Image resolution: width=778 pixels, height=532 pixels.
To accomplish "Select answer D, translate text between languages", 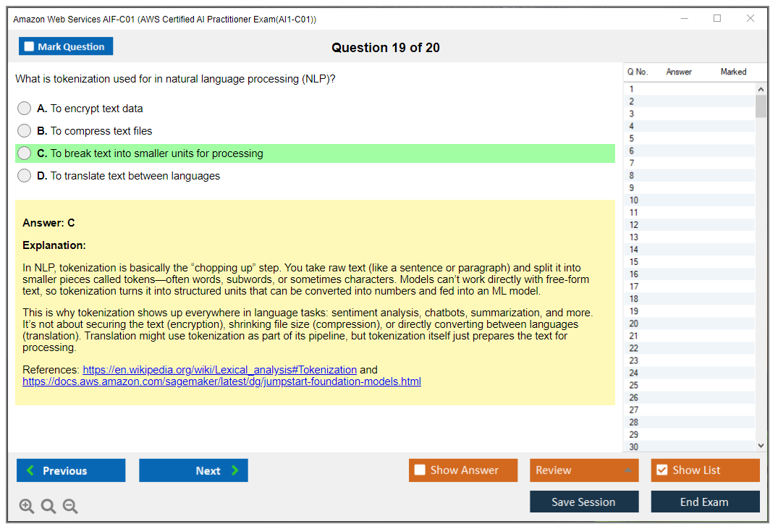I will 24,175.
